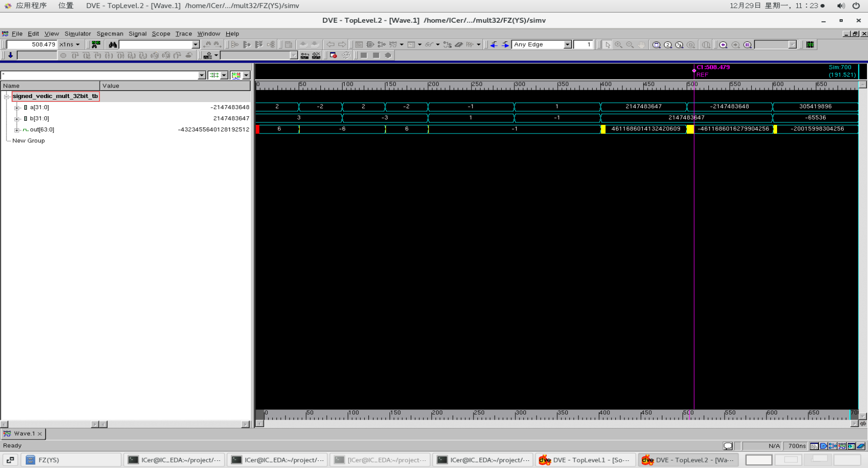Open the Simulator menu
This screenshot has height=468, width=868.
pos(77,33)
